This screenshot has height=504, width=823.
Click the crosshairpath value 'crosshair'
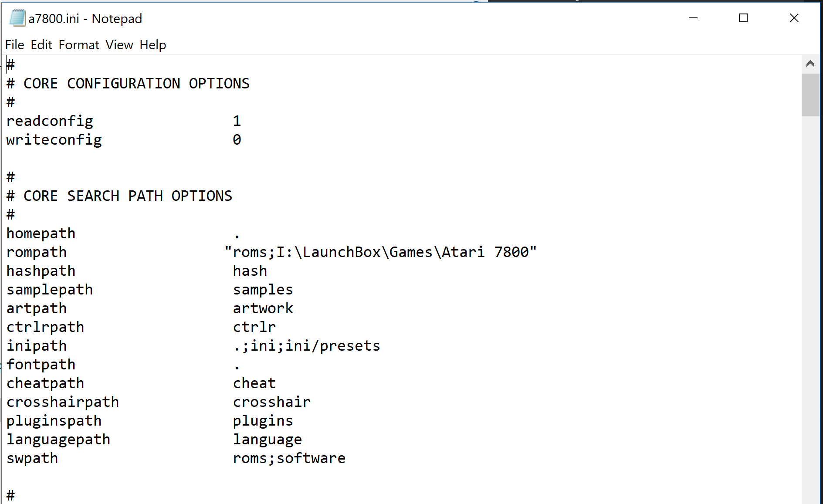pyautogui.click(x=271, y=402)
